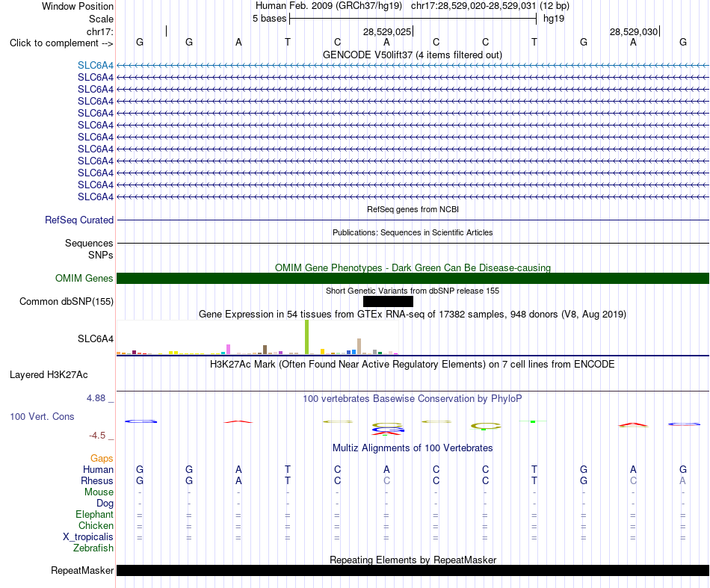710x588 pixels.
Task: Click the grayed A in the Rhesus row
Action: [x=683, y=480]
